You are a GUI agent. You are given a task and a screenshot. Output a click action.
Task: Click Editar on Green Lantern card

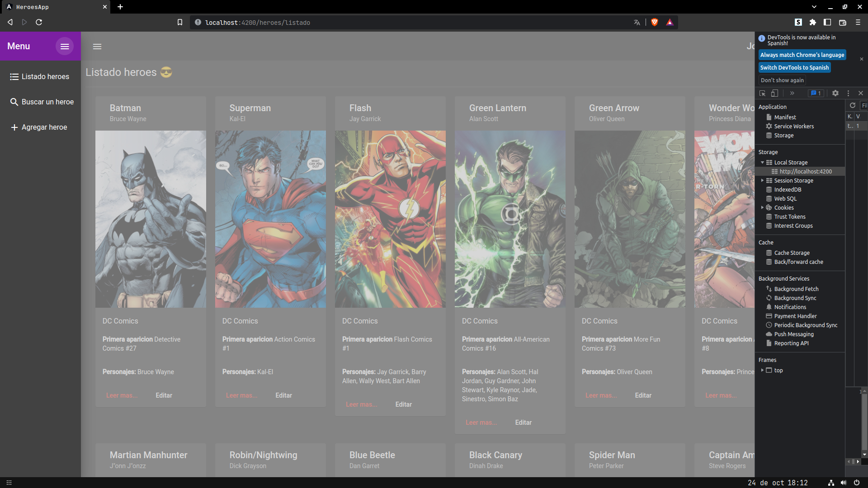coord(523,422)
